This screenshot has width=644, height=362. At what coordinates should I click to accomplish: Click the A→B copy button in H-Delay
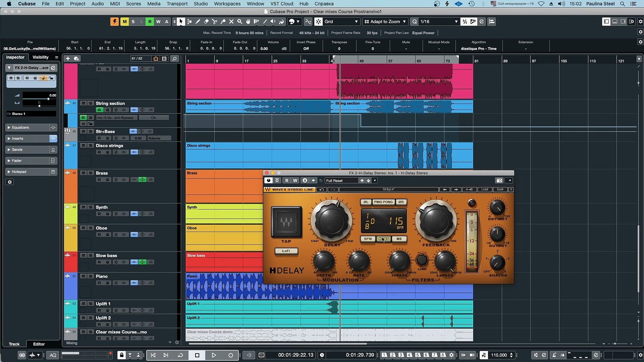(469, 190)
